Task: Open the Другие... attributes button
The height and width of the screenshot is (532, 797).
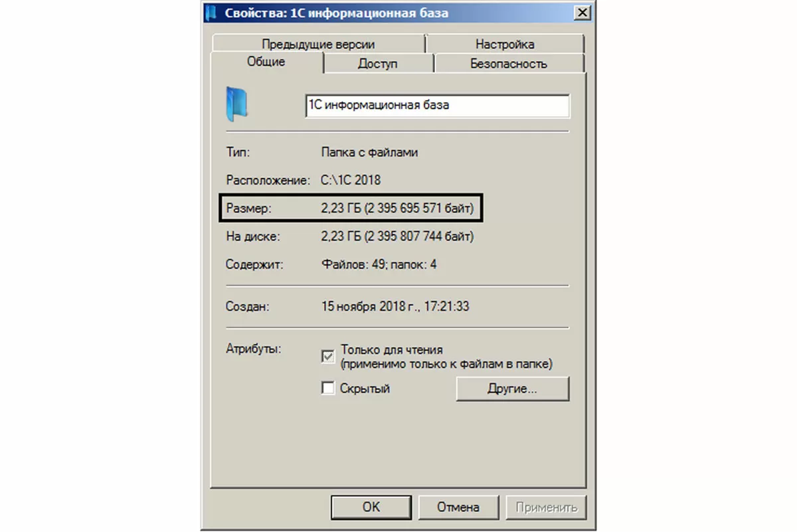Action: click(x=513, y=389)
